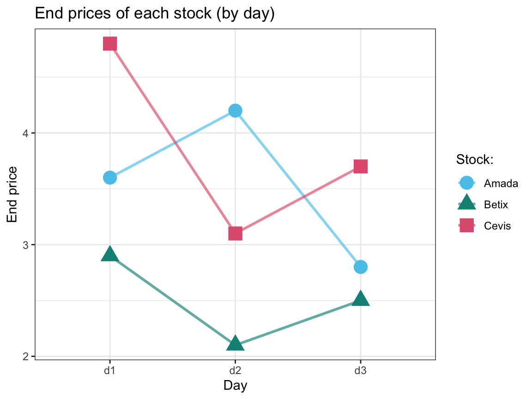Click the "Stock:" legend heading
This screenshot has height=399, width=532.
coord(475,160)
